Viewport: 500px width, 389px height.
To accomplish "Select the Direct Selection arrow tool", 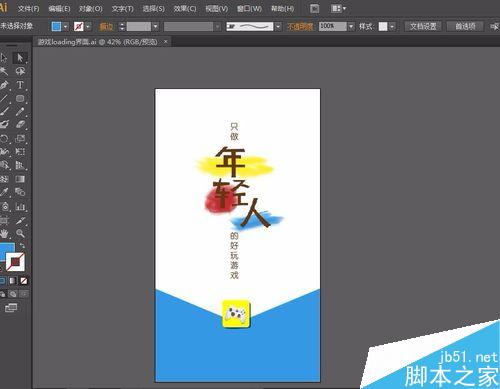I will (20, 58).
